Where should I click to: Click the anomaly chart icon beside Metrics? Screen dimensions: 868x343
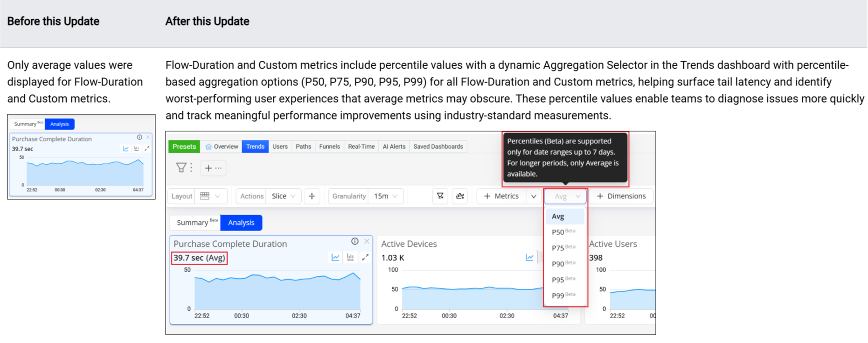tap(460, 196)
